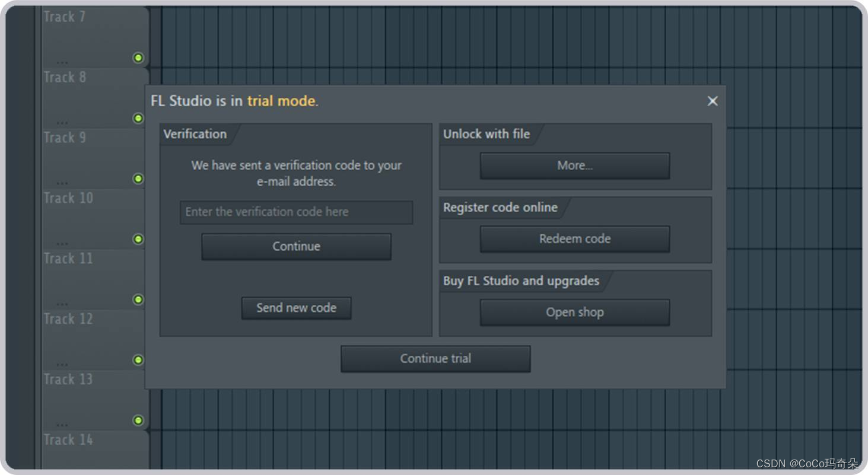Screen dimensions: 868x475
Task: Click the Continue trial button
Action: click(x=435, y=359)
